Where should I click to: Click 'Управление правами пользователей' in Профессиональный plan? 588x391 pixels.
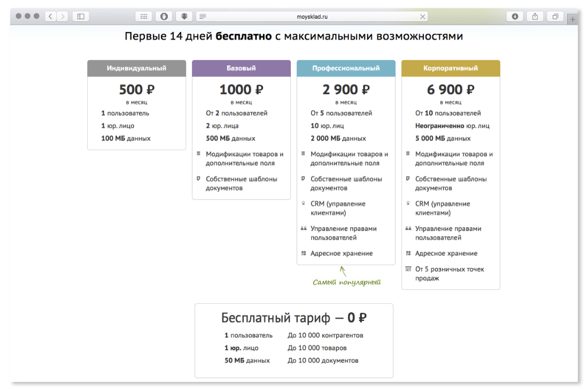[344, 233]
